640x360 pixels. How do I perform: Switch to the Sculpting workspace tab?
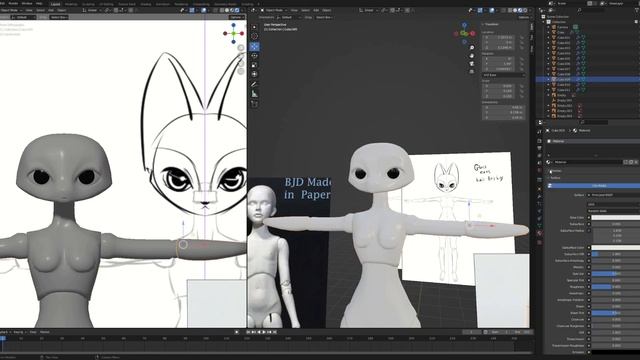click(89, 4)
